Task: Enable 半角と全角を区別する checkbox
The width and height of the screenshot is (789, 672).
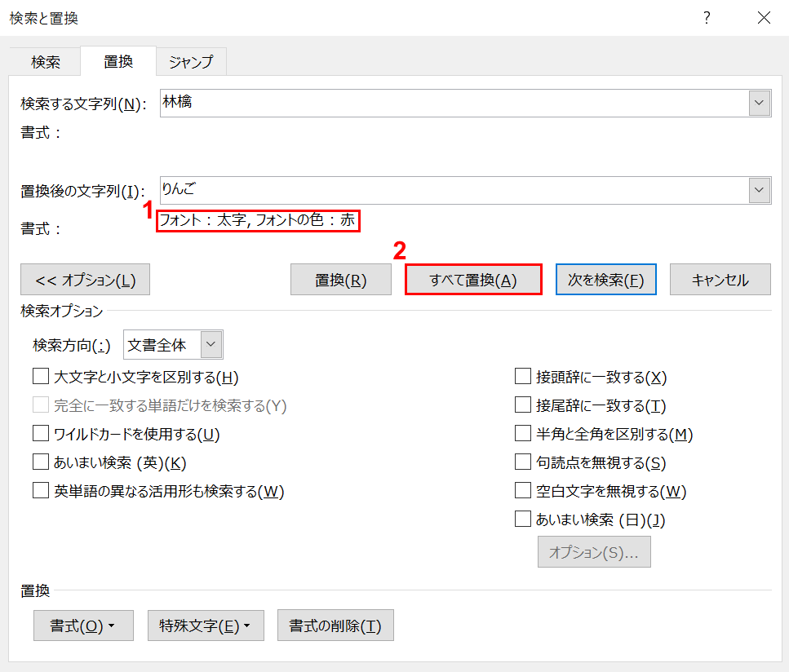Action: pyautogui.click(x=523, y=434)
